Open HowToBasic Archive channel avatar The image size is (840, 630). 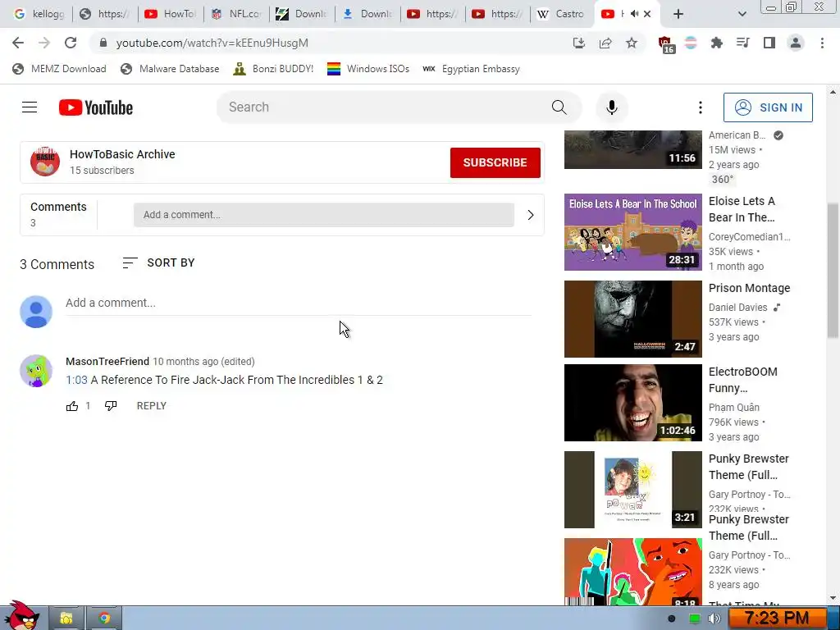pyautogui.click(x=45, y=162)
